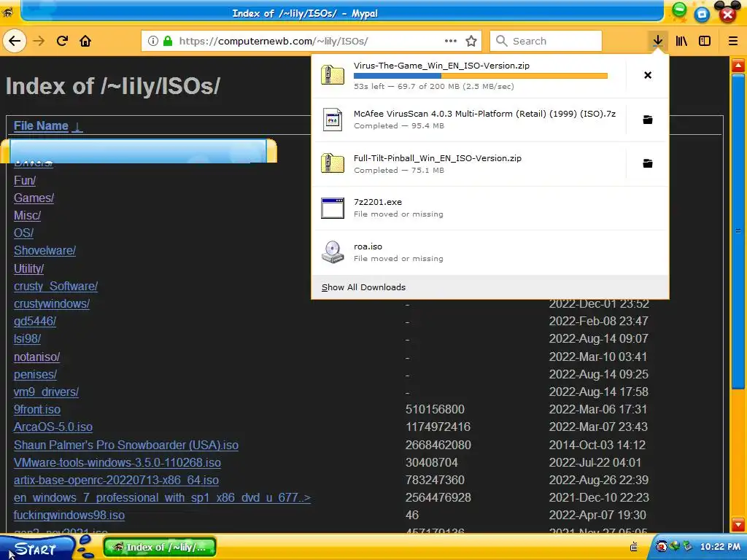This screenshot has height=560, width=747.
Task: Open the crusty_Software/ directory
Action: (55, 286)
